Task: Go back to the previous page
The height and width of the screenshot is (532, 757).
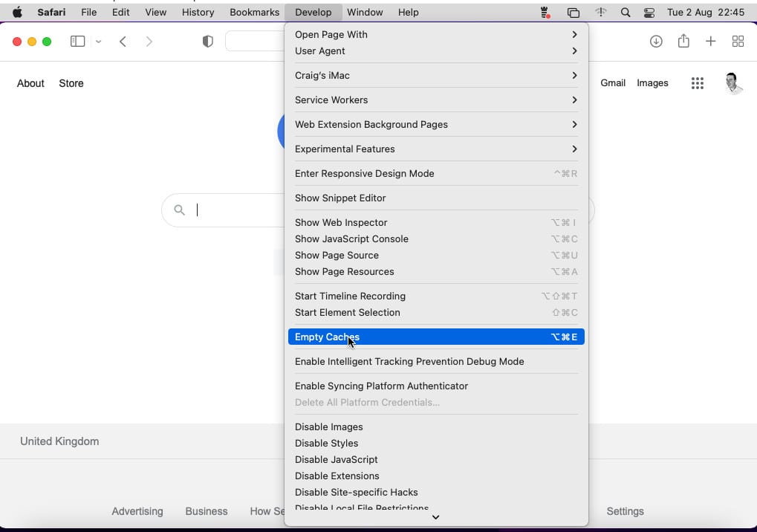Action: (x=123, y=42)
